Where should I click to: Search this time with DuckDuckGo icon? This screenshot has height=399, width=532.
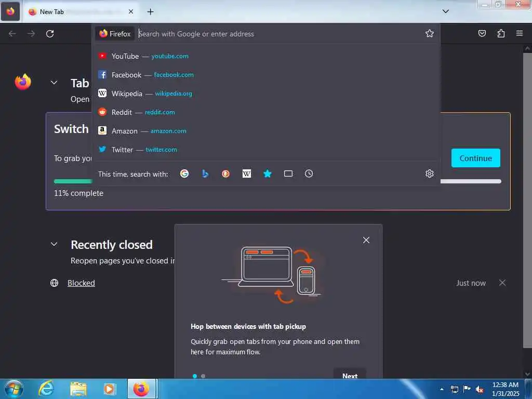tap(225, 174)
